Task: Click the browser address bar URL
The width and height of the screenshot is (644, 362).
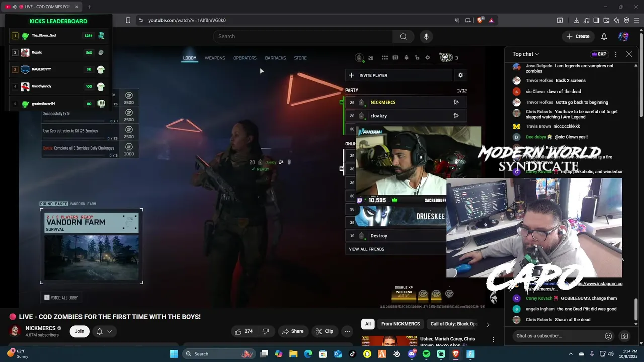Action: [187, 20]
